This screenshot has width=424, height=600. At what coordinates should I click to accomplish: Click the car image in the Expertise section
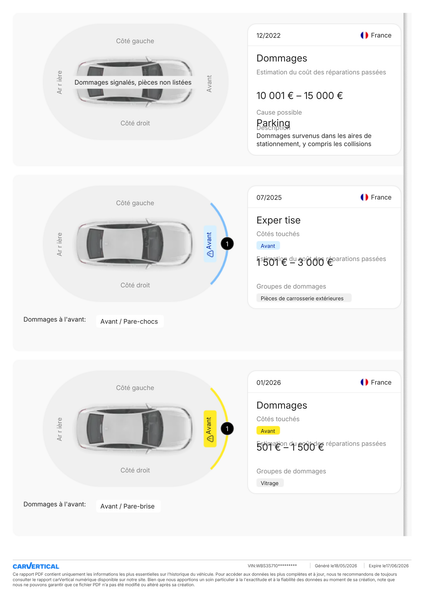[x=134, y=244]
